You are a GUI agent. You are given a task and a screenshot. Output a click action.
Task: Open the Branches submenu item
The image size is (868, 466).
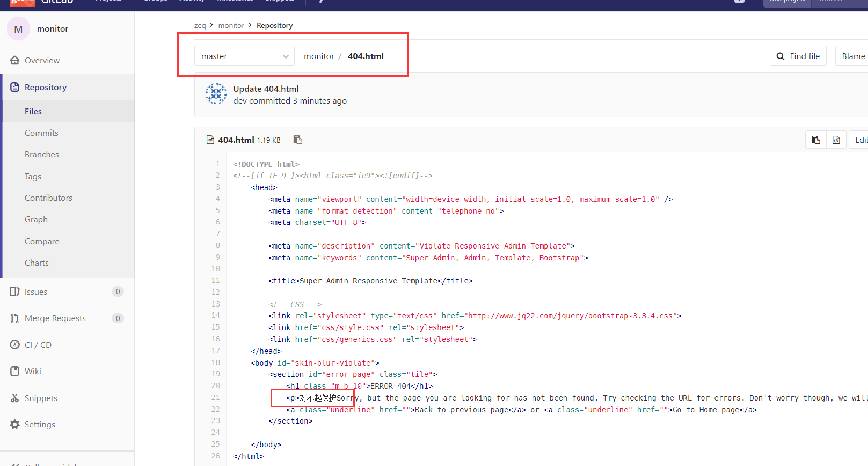[x=42, y=154]
